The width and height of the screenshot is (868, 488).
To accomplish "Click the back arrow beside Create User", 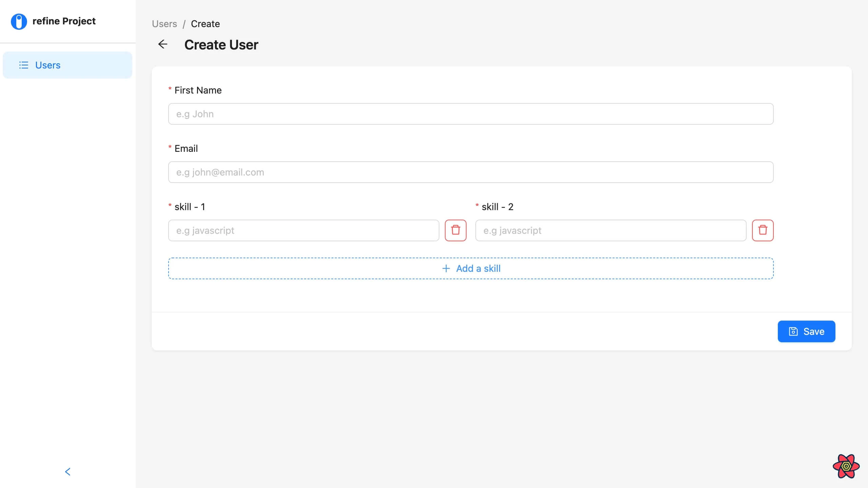I will (x=163, y=44).
